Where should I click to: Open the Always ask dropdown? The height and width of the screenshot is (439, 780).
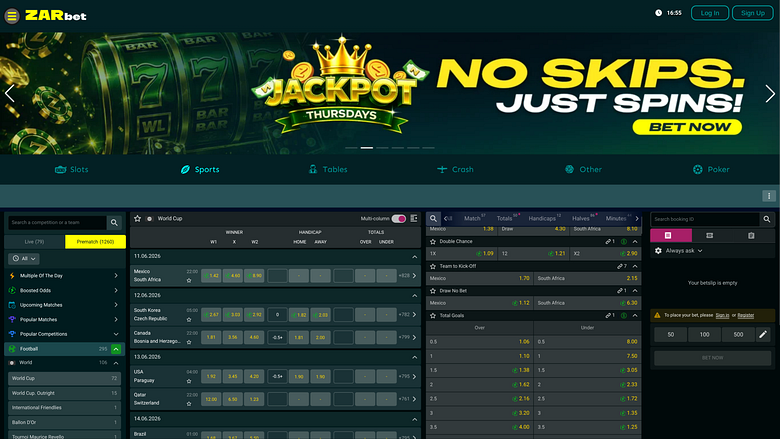point(684,251)
